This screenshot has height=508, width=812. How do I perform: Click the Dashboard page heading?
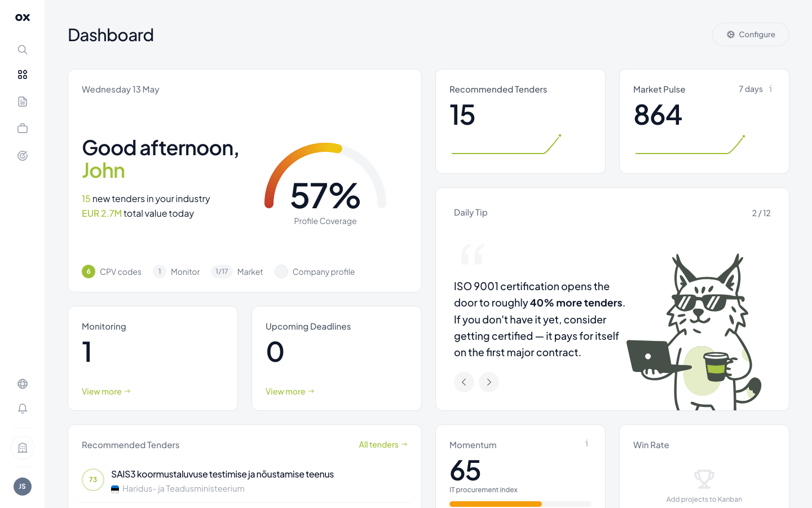tap(111, 35)
